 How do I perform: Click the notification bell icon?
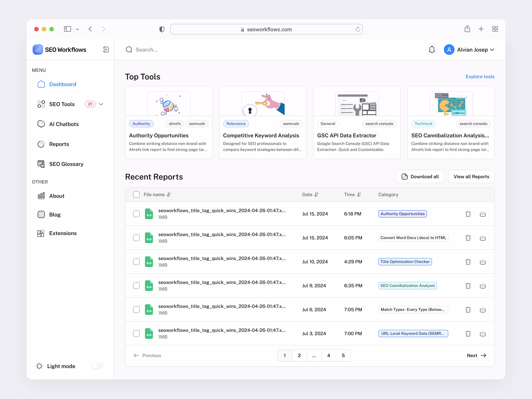coord(432,50)
